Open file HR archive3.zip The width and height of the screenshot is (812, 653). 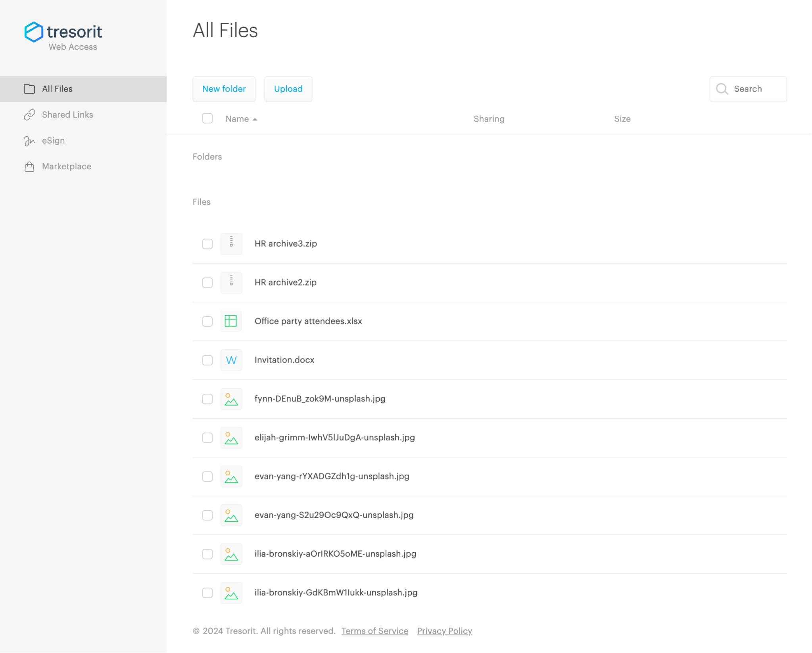tap(286, 244)
